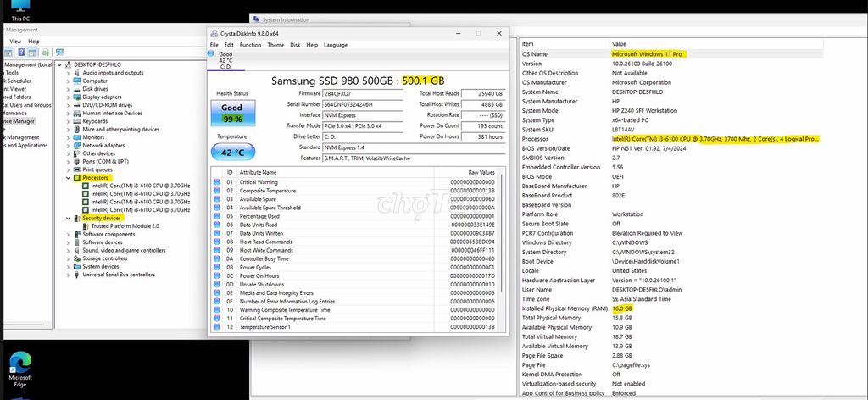Screen dimensions: 868x400
Task: Click the Audio inputs and outputs device icon
Action: tap(76, 73)
